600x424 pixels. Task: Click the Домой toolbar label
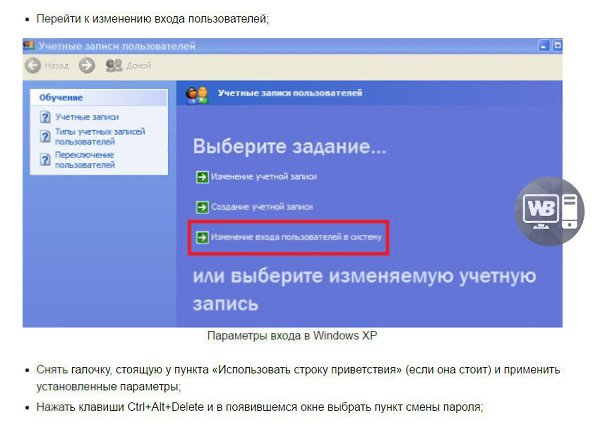click(139, 65)
